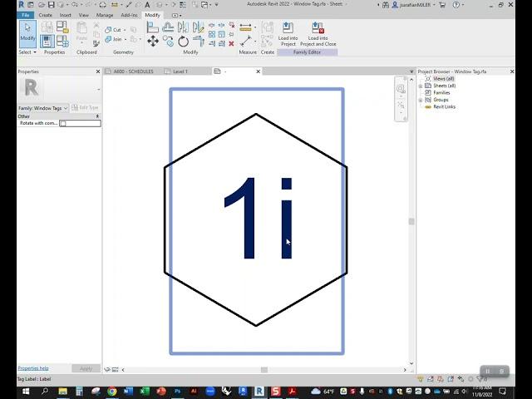Screen dimensions: 532x399
Task: Open the view tabs list dropdown arrow
Action: (x=411, y=71)
